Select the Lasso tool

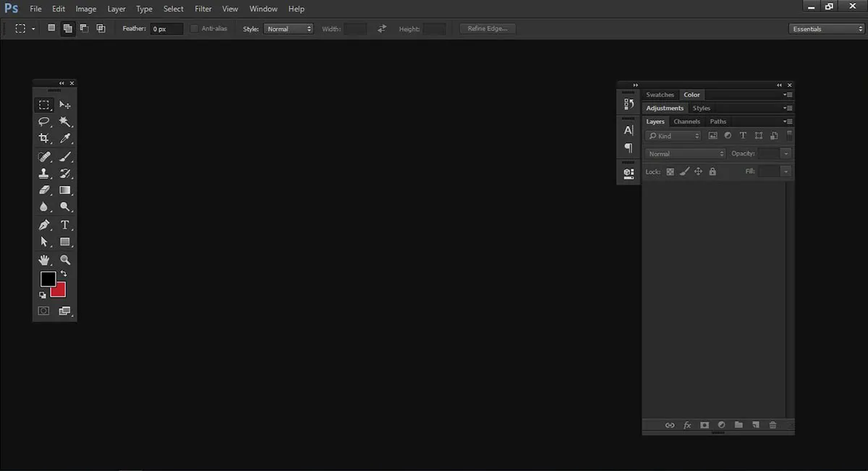click(44, 122)
